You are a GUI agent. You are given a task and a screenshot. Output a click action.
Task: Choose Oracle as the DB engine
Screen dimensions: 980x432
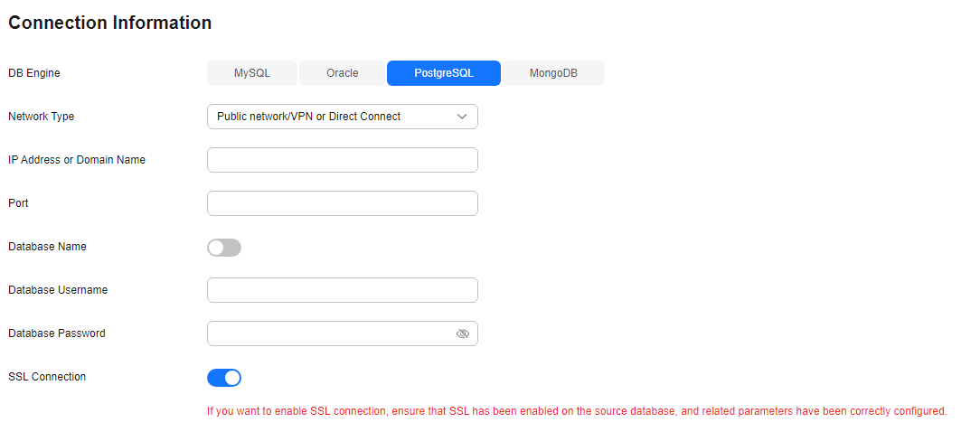point(342,73)
